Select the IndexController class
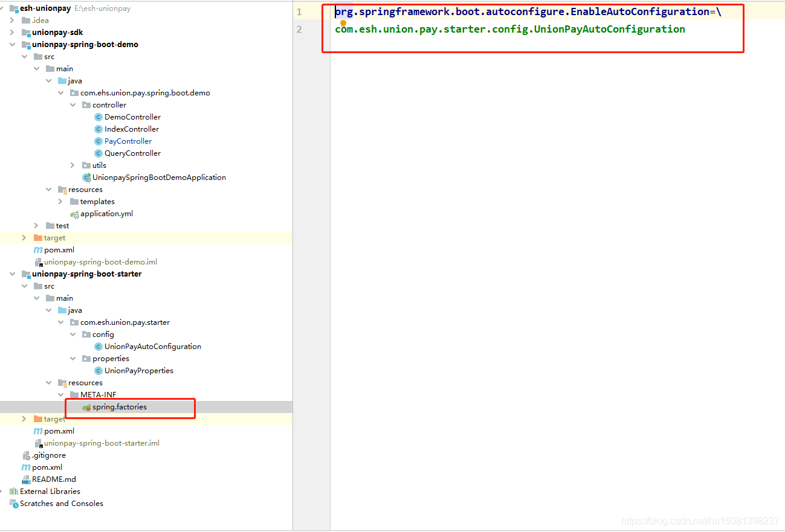This screenshot has height=532, width=785. click(x=132, y=129)
